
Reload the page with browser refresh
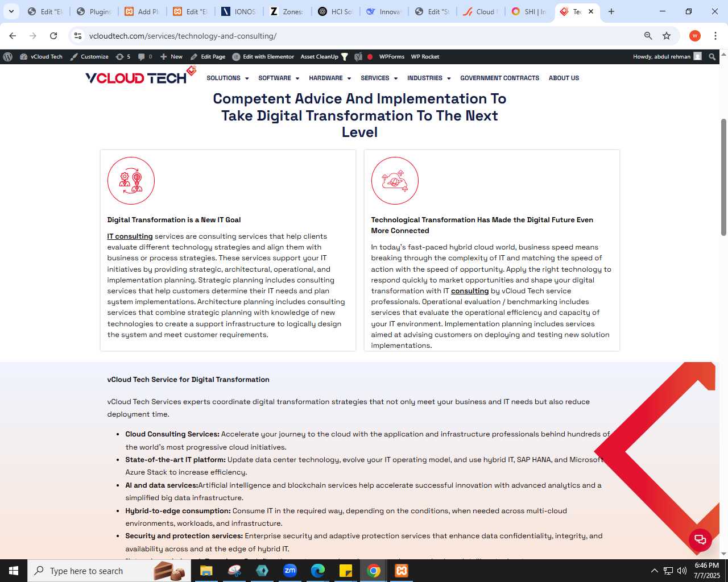coord(53,36)
